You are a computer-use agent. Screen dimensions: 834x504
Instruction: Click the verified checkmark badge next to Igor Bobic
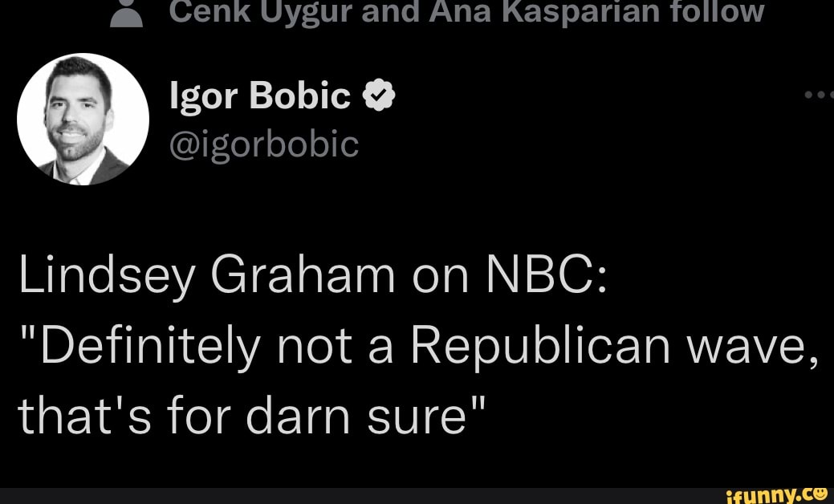click(x=377, y=94)
